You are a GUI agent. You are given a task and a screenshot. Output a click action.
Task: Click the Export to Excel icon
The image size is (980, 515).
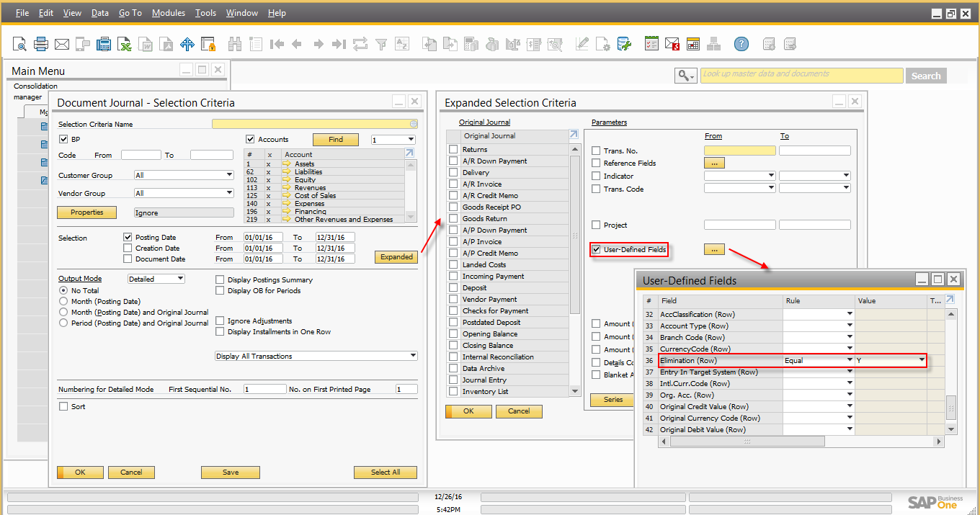(x=125, y=45)
